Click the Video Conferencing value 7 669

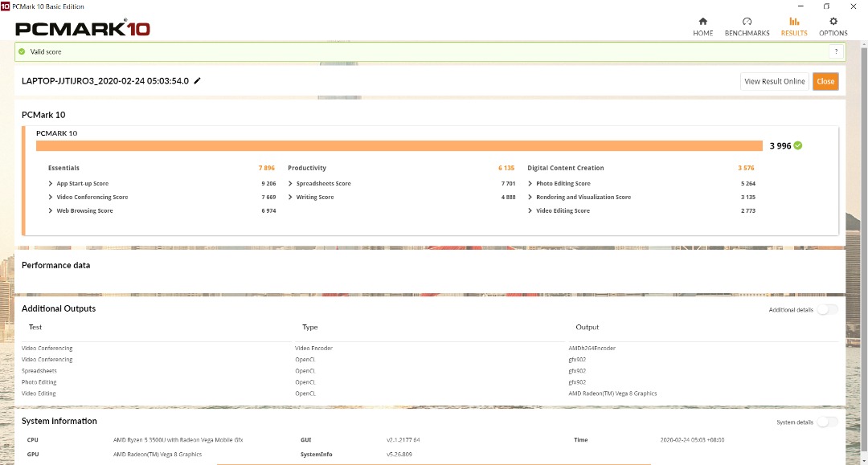(268, 198)
